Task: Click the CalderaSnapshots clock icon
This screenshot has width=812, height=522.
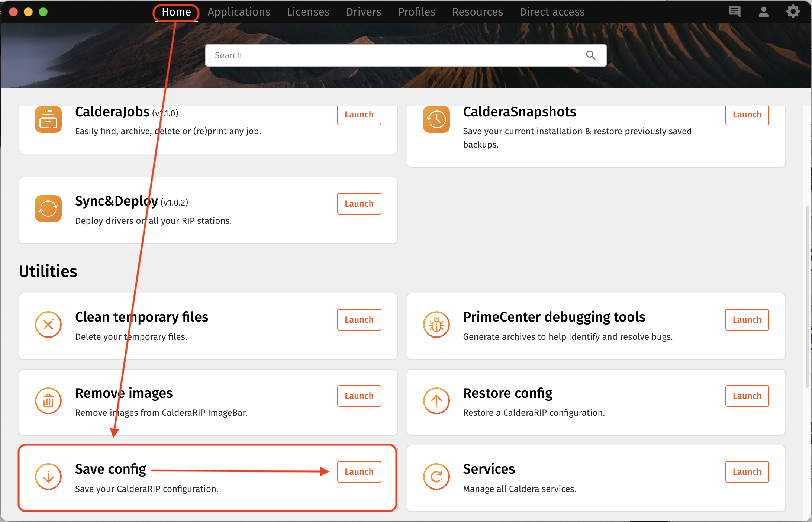Action: (x=436, y=120)
